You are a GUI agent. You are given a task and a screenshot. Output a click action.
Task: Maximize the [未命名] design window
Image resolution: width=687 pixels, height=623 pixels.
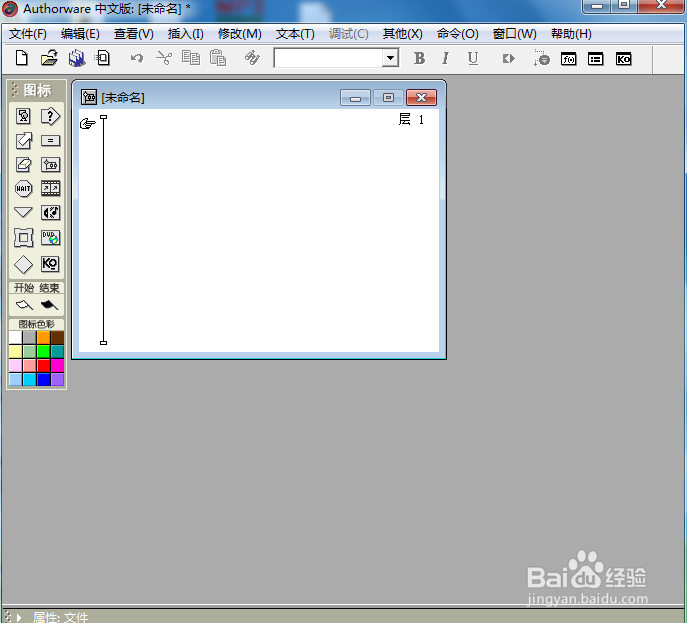click(388, 98)
